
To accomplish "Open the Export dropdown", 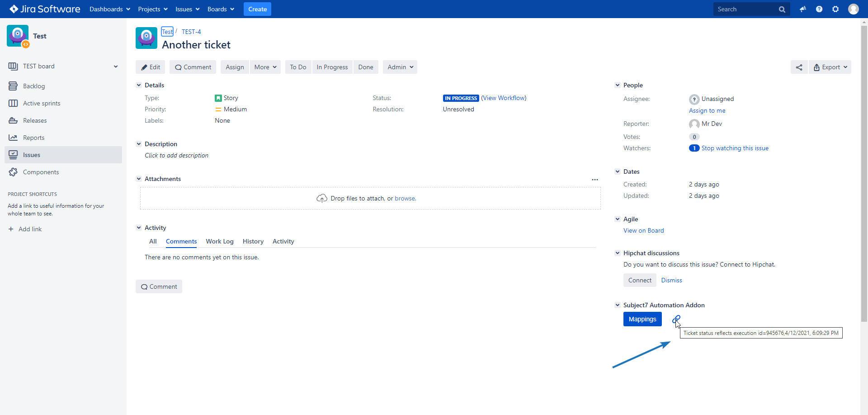I will coord(830,67).
